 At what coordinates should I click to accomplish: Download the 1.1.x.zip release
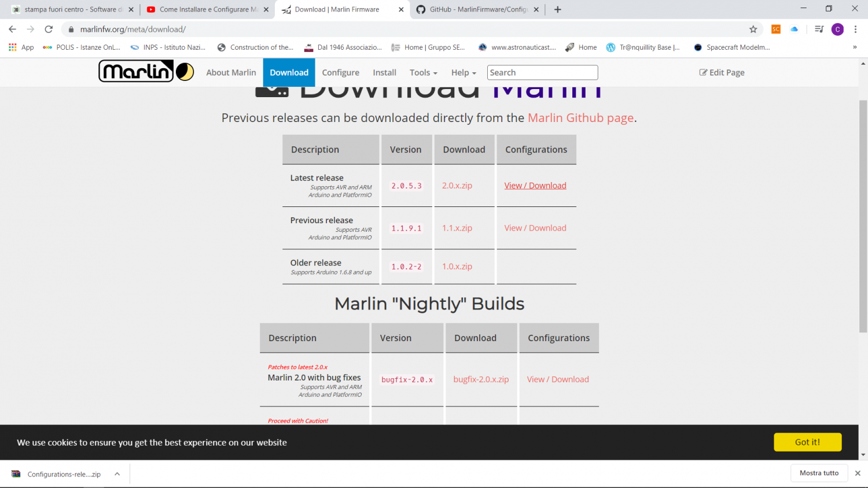[457, 228]
